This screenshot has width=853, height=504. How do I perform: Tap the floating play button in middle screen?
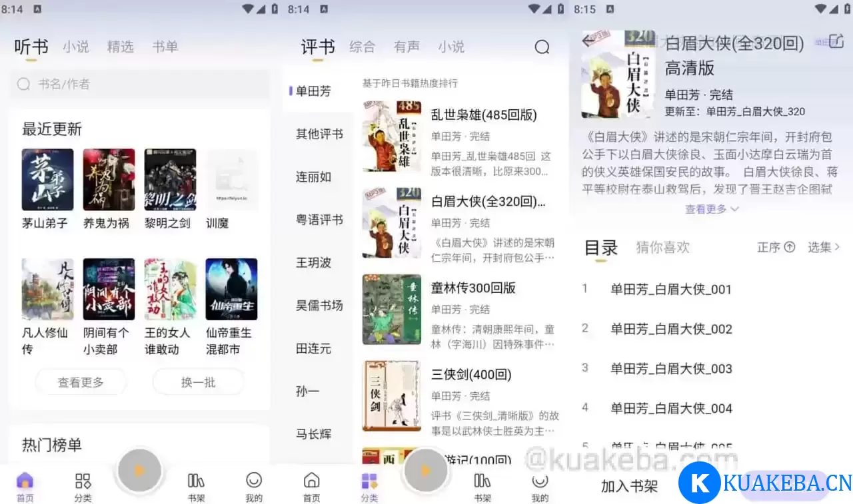click(x=425, y=471)
